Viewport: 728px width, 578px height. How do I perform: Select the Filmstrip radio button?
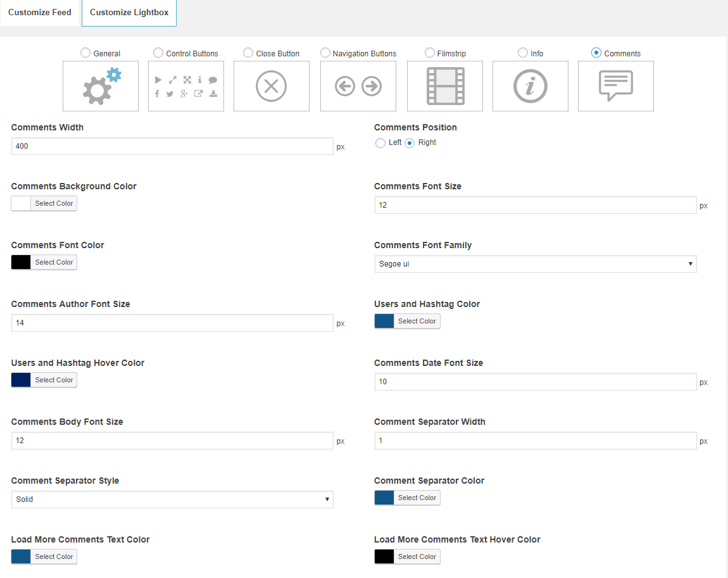point(430,53)
